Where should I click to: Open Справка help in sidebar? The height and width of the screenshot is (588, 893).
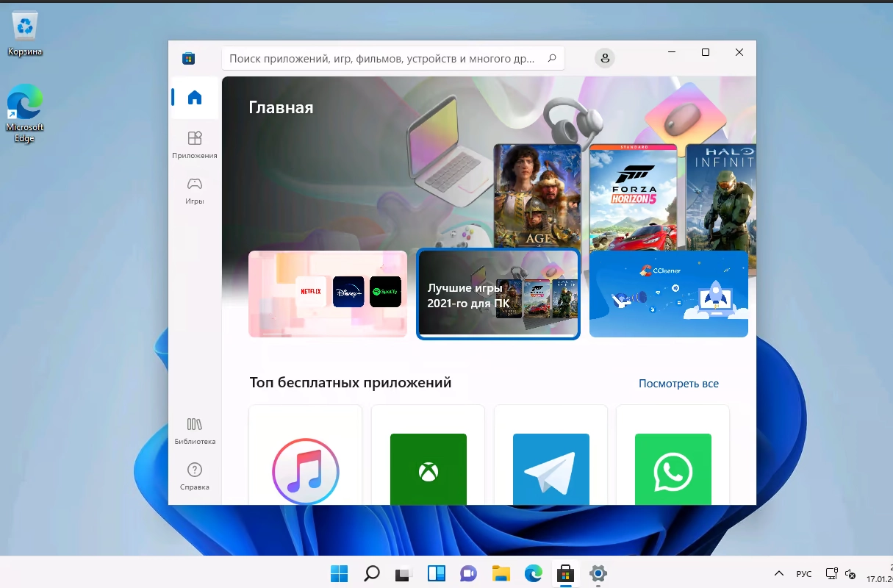[x=195, y=476]
